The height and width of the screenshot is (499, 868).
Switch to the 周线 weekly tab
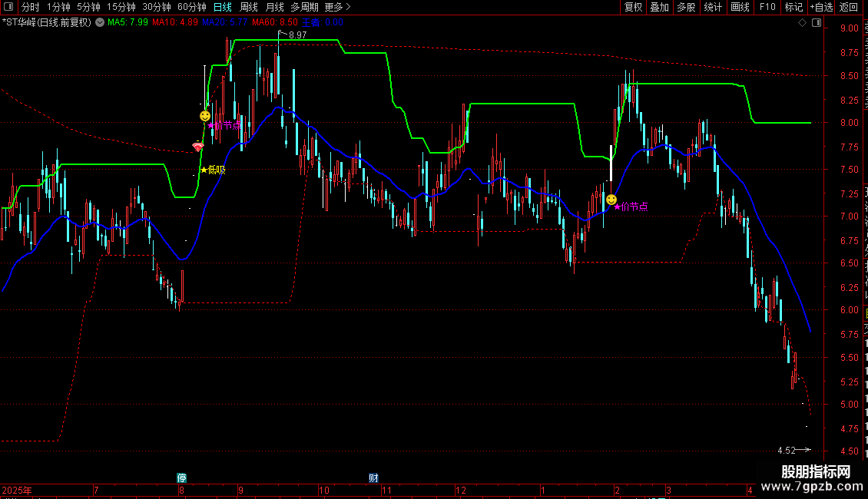249,7
